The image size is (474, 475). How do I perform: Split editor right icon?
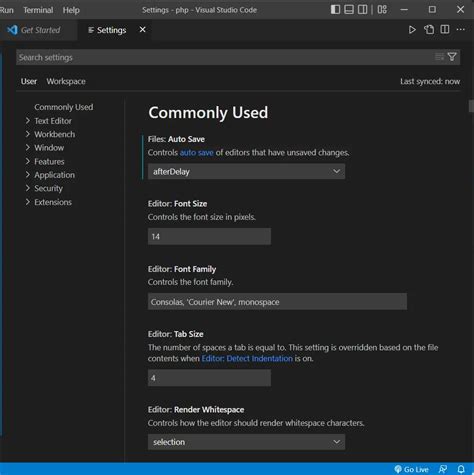click(445, 29)
